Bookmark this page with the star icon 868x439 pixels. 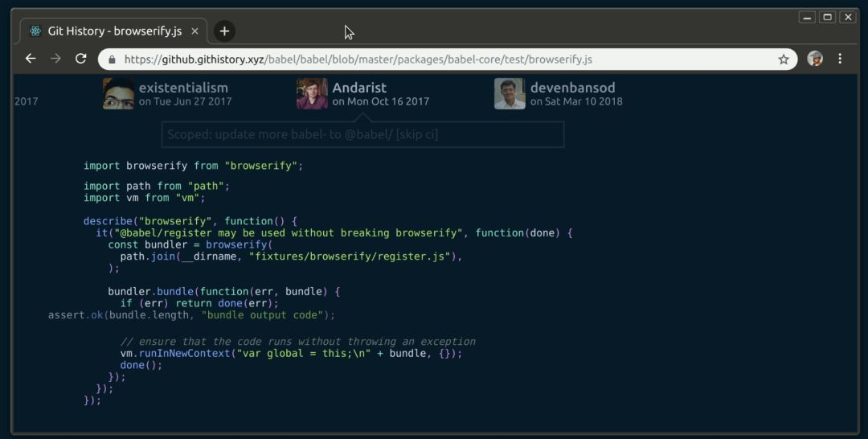784,59
